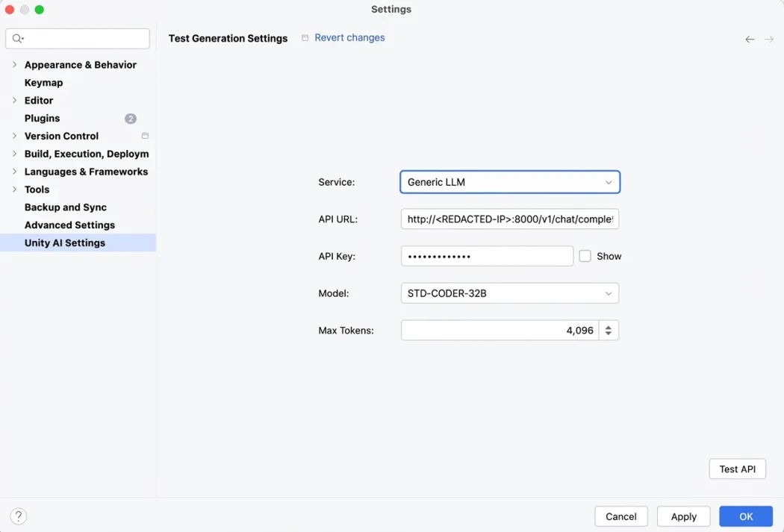The image size is (784, 532).
Task: Click the Revert changes link
Action: [x=349, y=38]
